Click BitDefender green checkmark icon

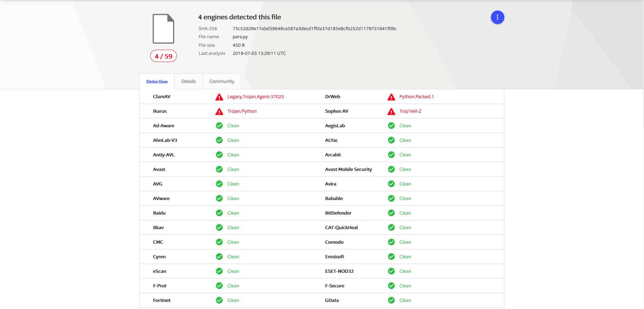(391, 213)
